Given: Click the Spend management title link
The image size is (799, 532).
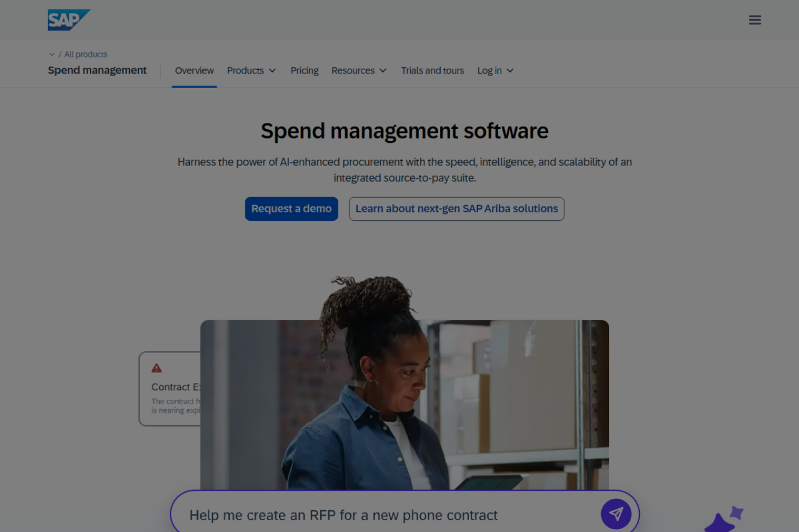Looking at the screenshot, I should [97, 70].
